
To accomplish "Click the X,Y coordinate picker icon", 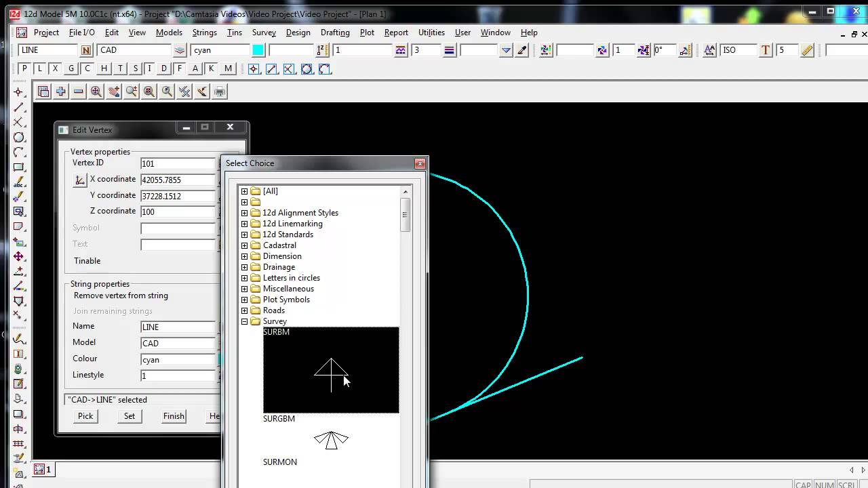I will pos(80,180).
